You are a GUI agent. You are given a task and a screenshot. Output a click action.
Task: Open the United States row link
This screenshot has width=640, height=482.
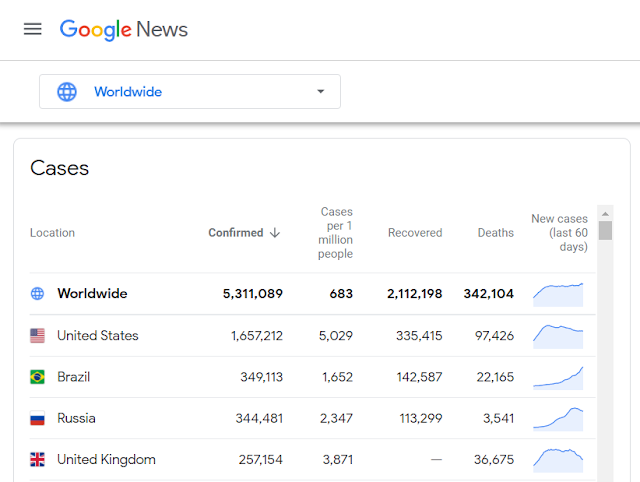tap(98, 336)
